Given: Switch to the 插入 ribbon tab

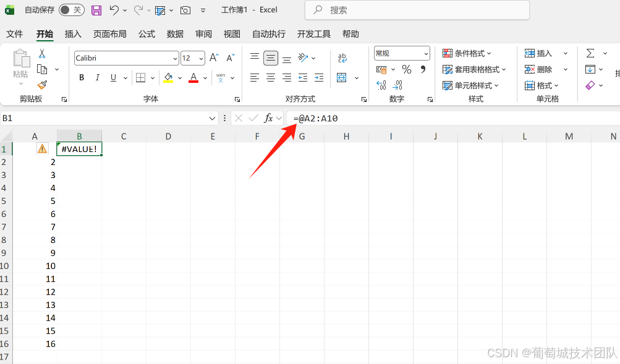Looking at the screenshot, I should click(73, 34).
